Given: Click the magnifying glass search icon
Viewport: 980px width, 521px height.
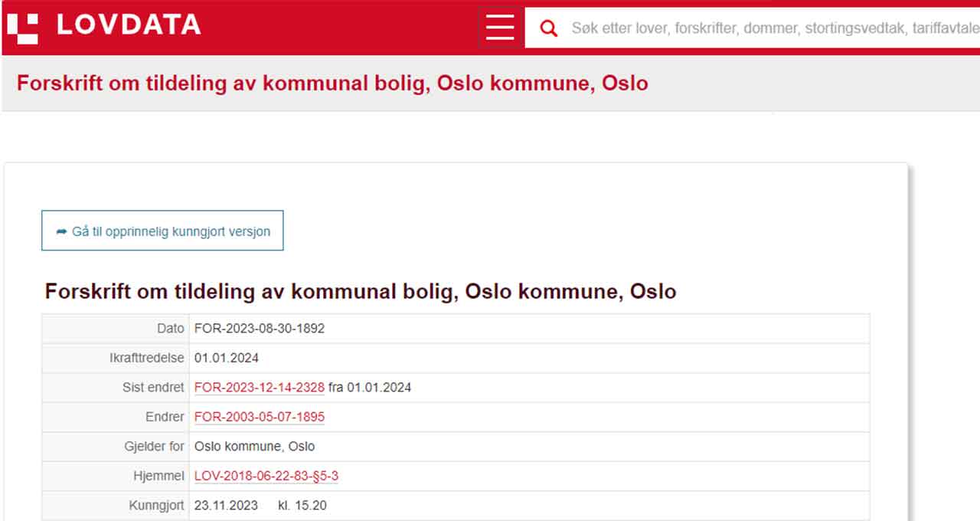Looking at the screenshot, I should pyautogui.click(x=548, y=27).
